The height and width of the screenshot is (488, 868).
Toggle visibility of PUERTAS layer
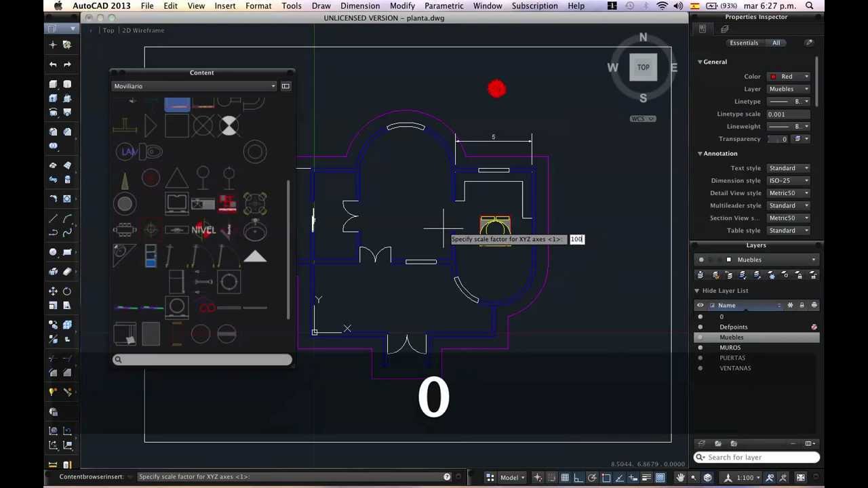coord(701,358)
